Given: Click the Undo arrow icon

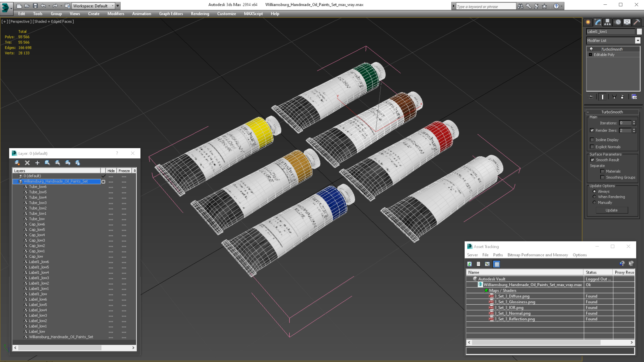Looking at the screenshot, I should (x=44, y=6).
